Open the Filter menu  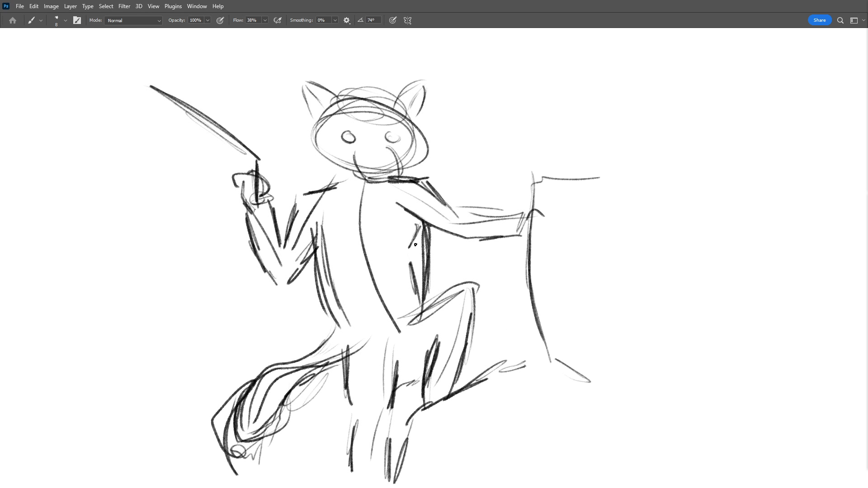pos(124,6)
